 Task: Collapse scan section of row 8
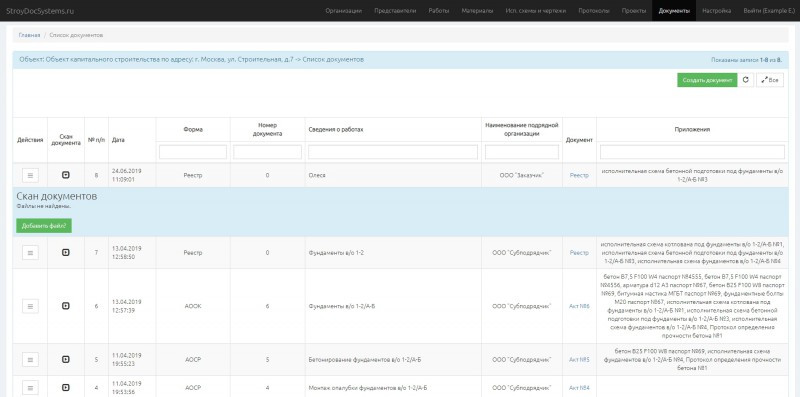tap(66, 175)
